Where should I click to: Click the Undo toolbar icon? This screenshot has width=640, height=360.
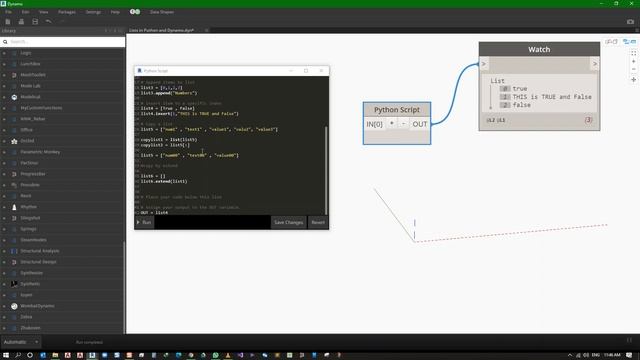[49, 22]
